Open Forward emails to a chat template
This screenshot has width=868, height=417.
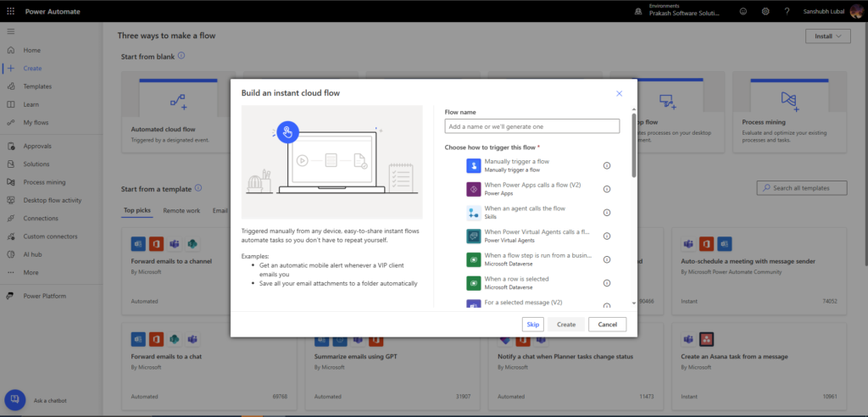[x=209, y=367]
